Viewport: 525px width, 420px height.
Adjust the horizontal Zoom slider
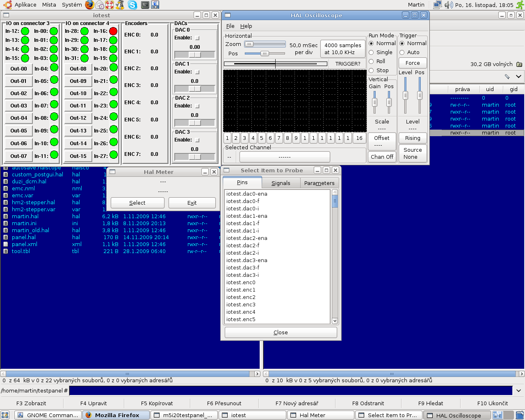(249, 44)
